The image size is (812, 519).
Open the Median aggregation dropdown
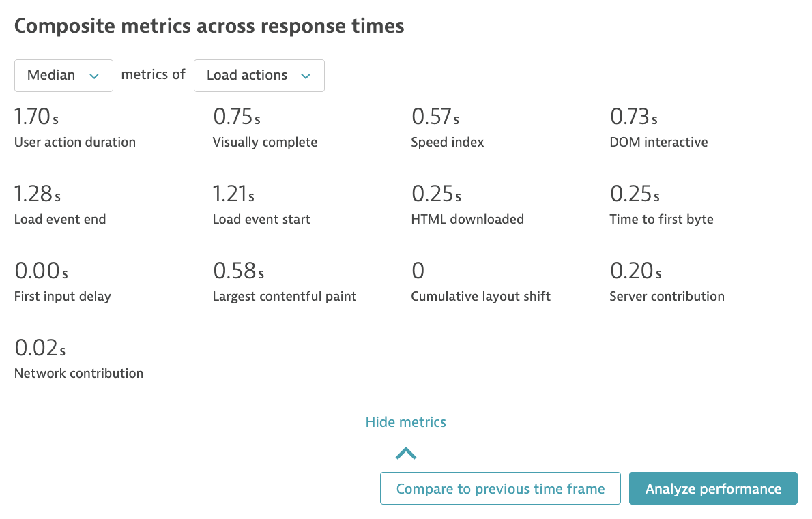coord(63,75)
